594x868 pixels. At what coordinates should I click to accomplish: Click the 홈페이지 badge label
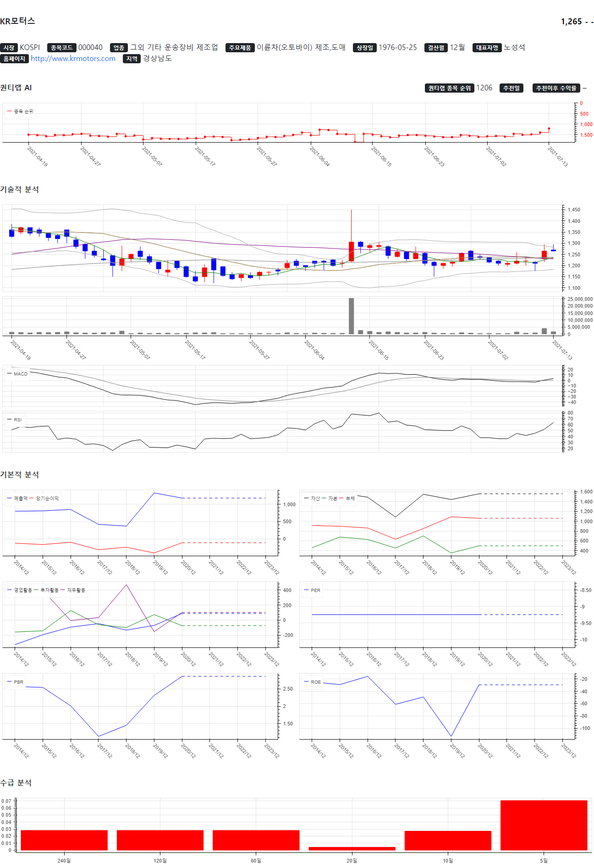(x=14, y=59)
